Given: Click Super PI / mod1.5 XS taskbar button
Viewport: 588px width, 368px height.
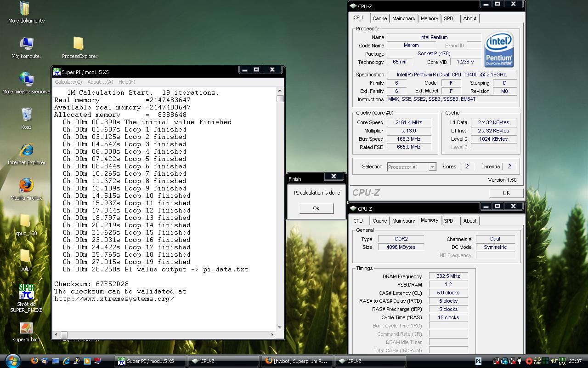Looking at the screenshot, I should (x=150, y=361).
